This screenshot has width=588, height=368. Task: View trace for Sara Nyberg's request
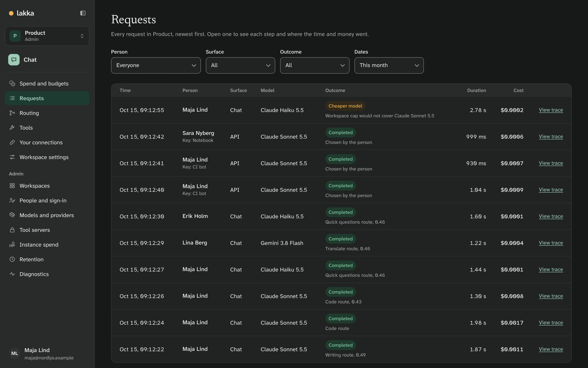point(551,137)
